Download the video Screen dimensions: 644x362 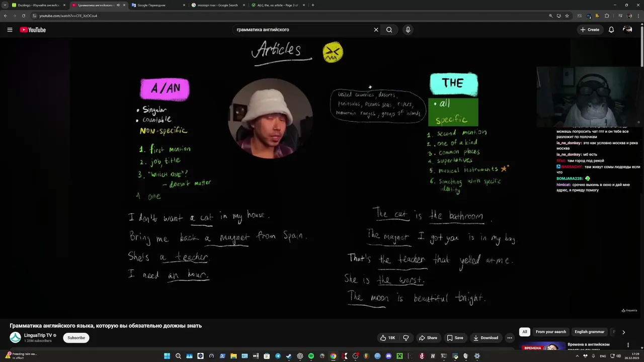[486, 338]
